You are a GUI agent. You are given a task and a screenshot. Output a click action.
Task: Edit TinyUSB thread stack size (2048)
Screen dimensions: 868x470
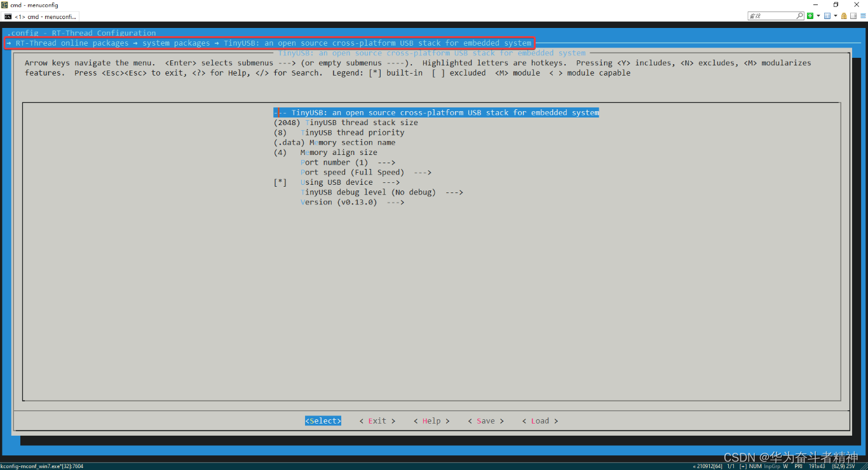pos(346,123)
